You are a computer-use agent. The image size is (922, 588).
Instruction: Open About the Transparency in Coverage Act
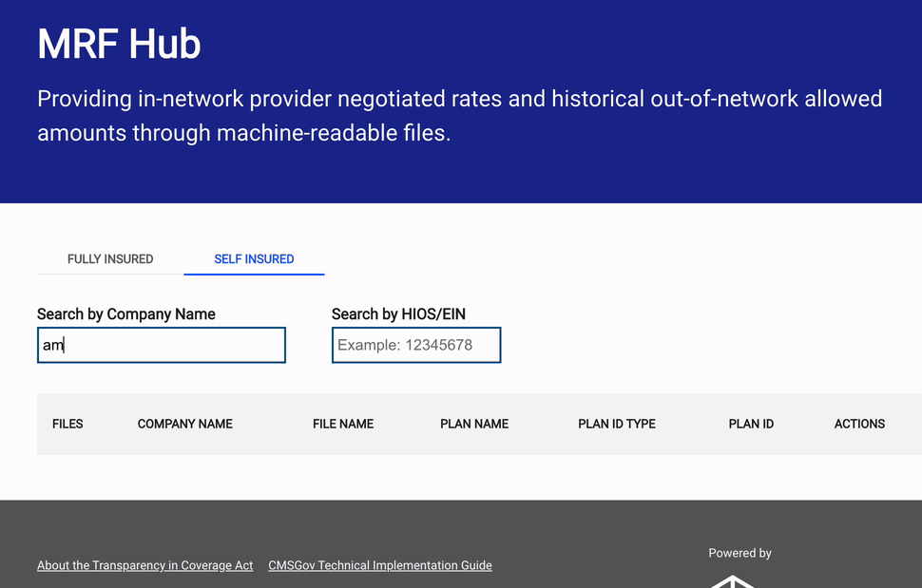coord(144,565)
